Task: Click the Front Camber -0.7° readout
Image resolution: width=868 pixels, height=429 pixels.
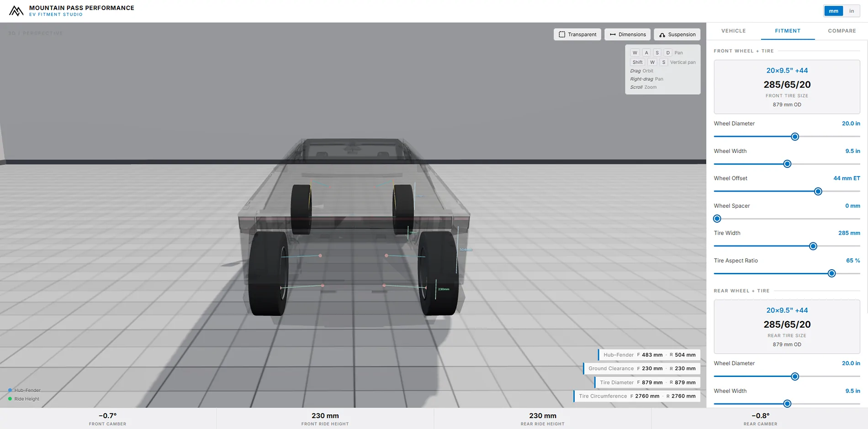Action: 108,419
